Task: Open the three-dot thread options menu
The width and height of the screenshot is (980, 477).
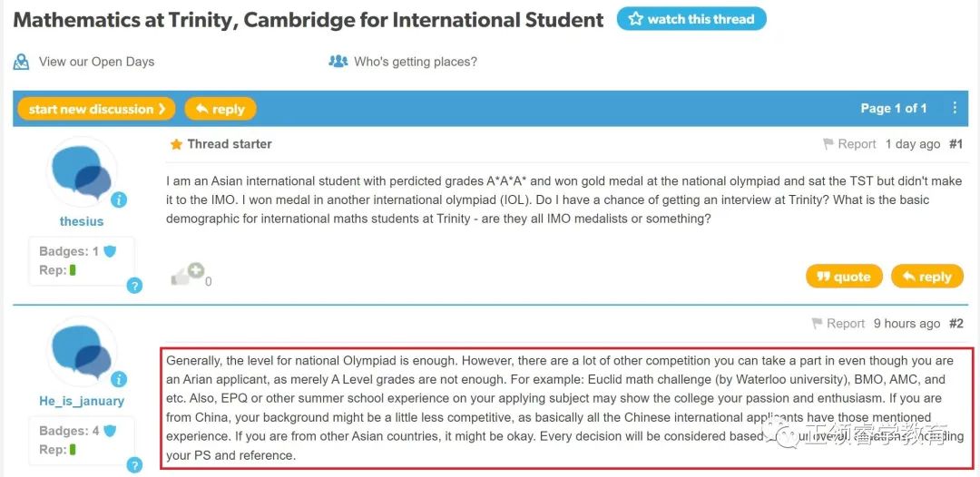Action: [955, 108]
